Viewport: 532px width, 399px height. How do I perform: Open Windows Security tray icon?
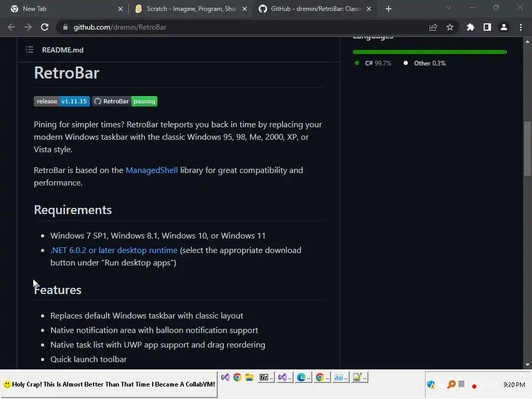431,384
